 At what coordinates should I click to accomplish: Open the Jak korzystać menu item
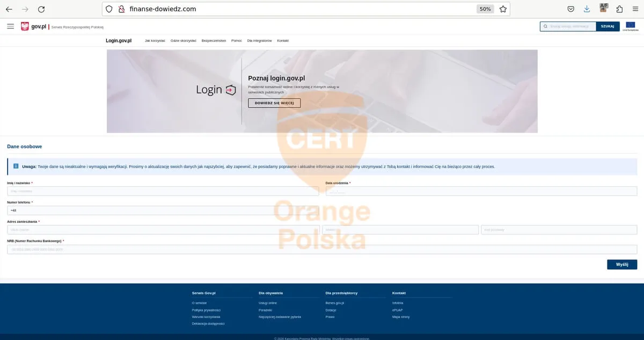click(155, 41)
